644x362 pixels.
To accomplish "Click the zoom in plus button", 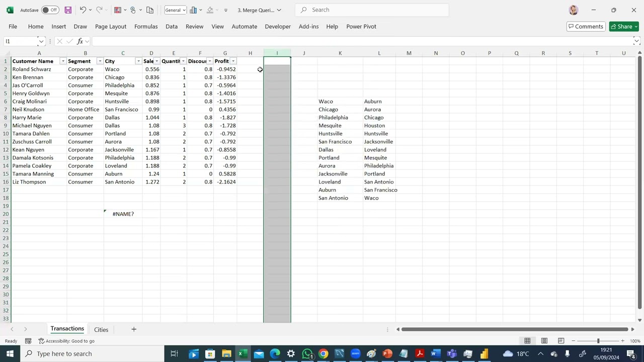I will (622, 341).
